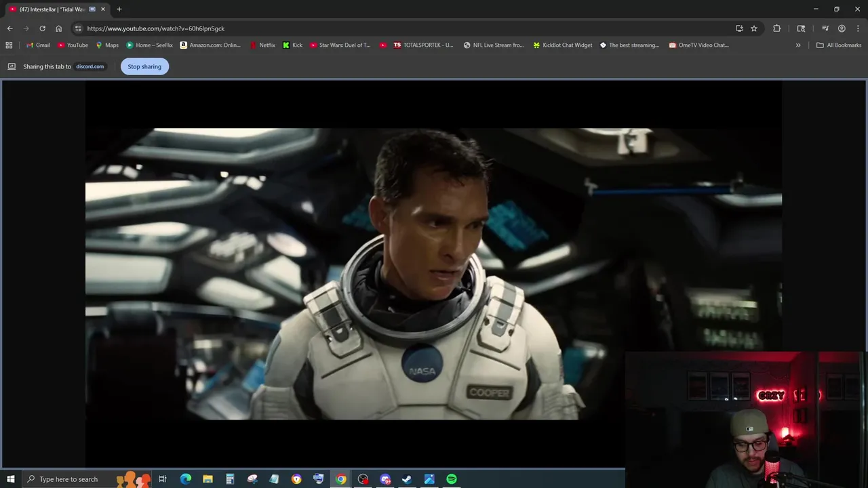The height and width of the screenshot is (488, 868).
Task: Open the All Bookmarks folder
Action: (x=839, y=45)
